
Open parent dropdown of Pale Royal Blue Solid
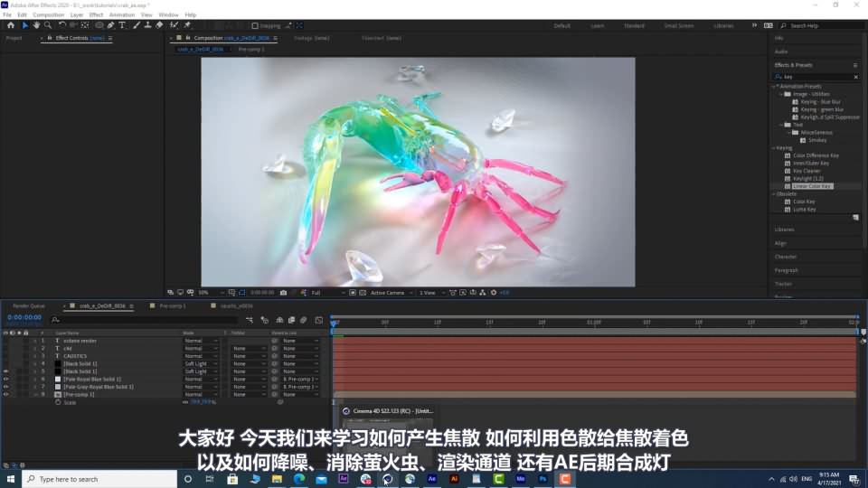pos(300,379)
